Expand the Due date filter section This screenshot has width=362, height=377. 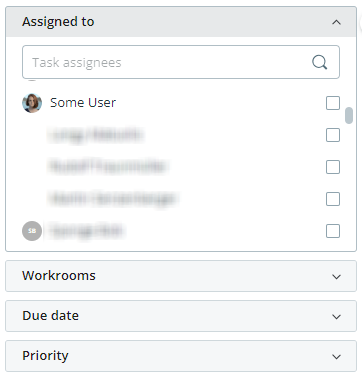pyautogui.click(x=181, y=316)
